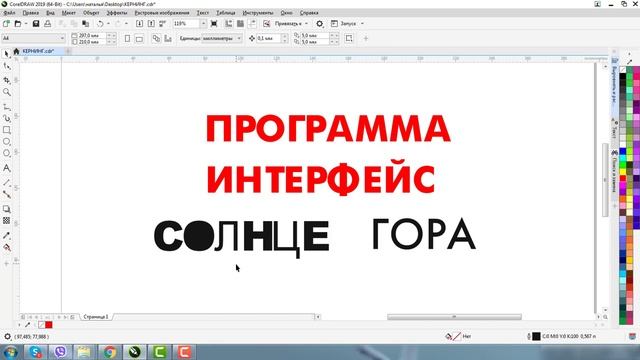Click the Print icon
This screenshot has height=360, width=640.
tap(47, 24)
